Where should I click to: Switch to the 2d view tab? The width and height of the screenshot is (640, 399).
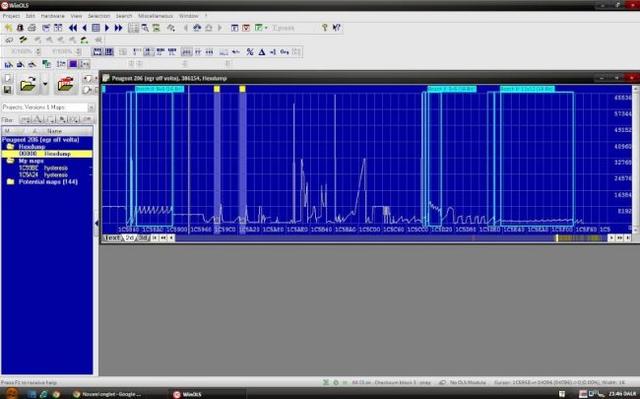[130, 238]
